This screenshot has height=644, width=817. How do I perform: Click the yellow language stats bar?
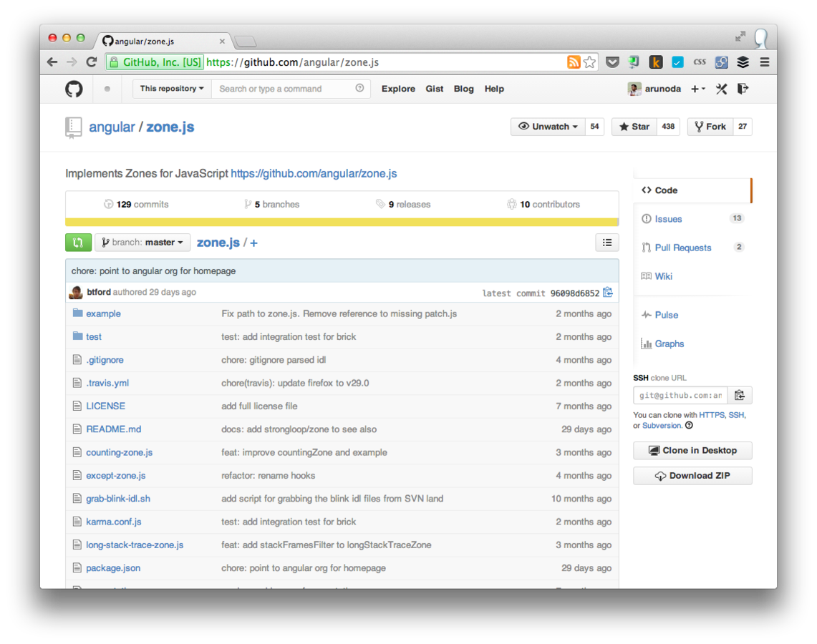coord(342,223)
